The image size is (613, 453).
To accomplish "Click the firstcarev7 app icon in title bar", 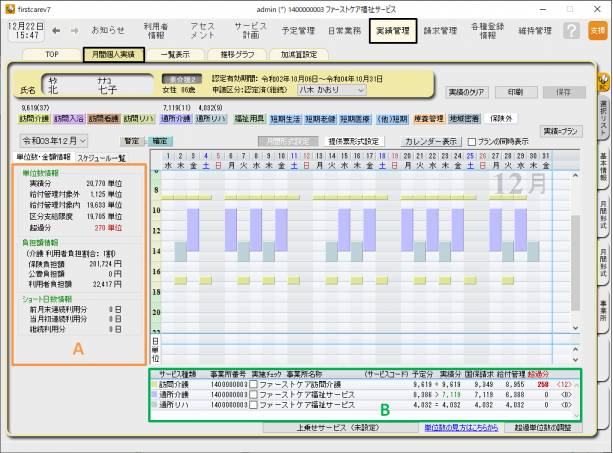I will click(x=8, y=7).
